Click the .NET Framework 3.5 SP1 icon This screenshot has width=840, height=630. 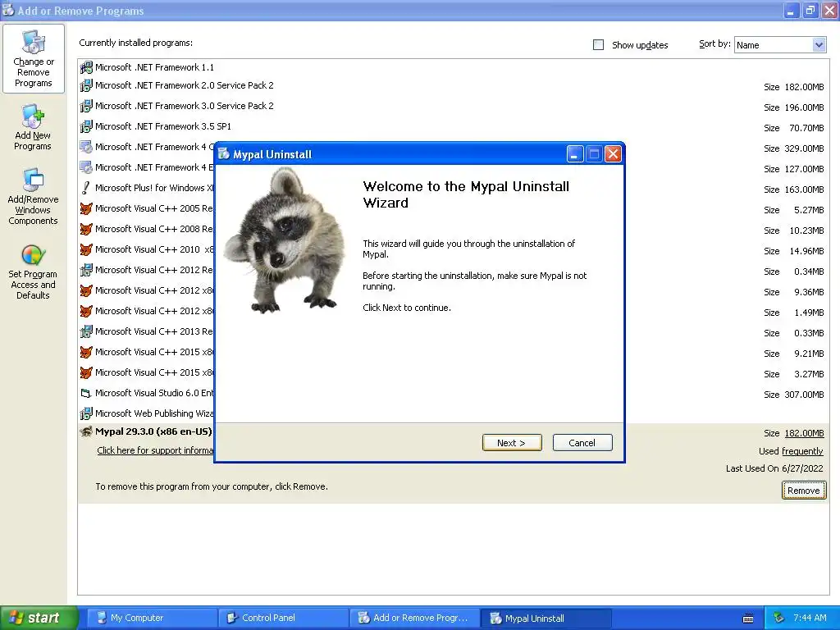(85, 126)
